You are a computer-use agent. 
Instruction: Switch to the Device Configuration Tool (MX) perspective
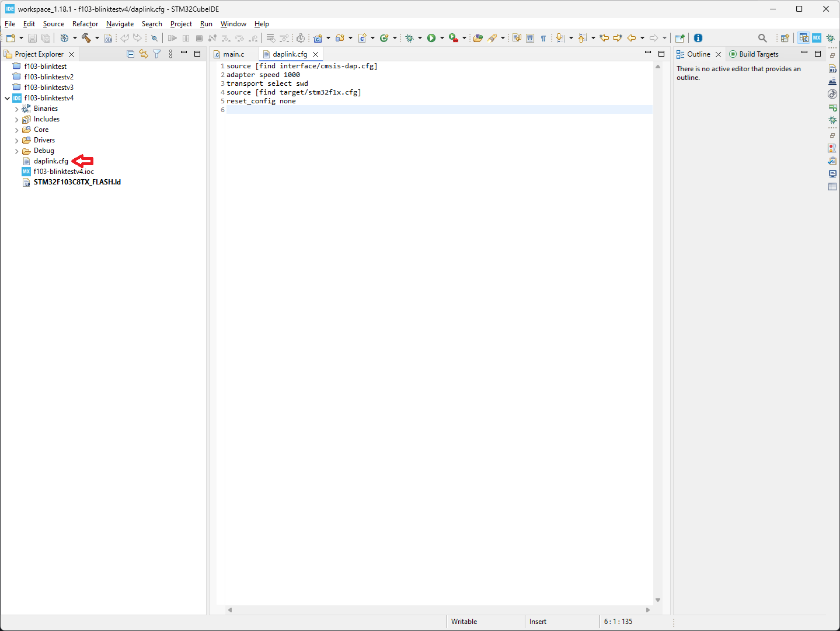[817, 37]
